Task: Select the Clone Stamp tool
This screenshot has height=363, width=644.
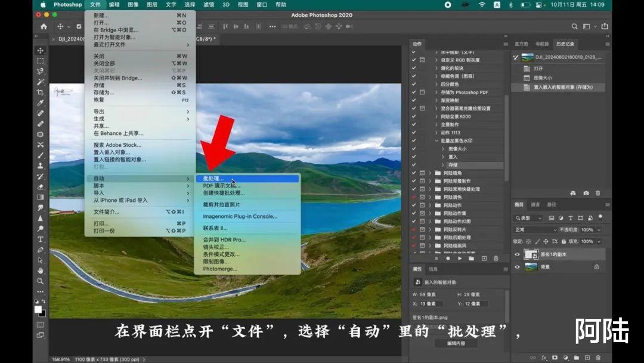Action: pos(41,165)
